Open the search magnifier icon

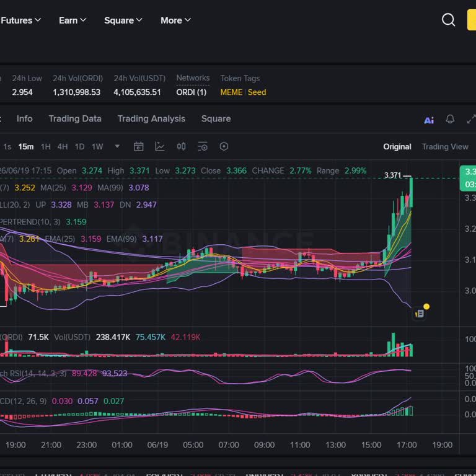(x=448, y=20)
